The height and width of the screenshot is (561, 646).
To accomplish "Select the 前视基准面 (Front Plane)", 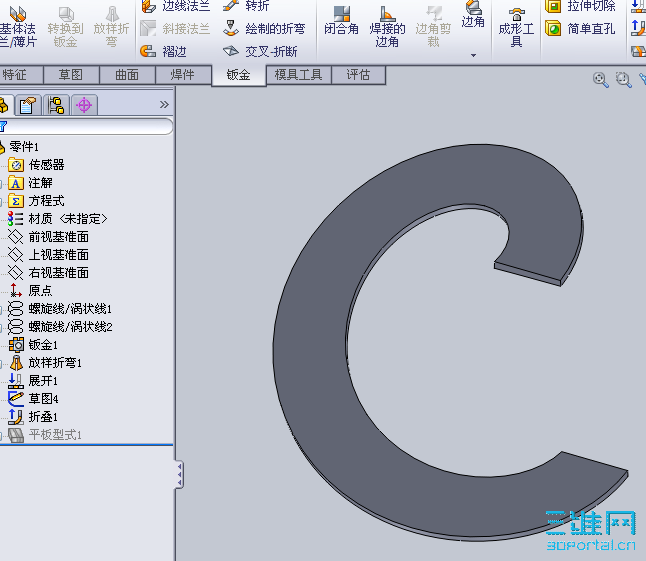I will (x=49, y=237).
